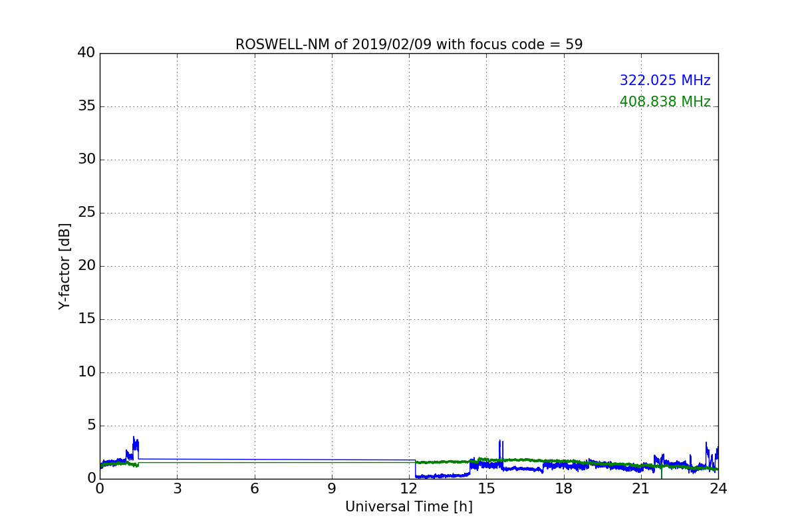Click the y-axis tick label '25'
Screen dimensions: 798x532
point(86,212)
